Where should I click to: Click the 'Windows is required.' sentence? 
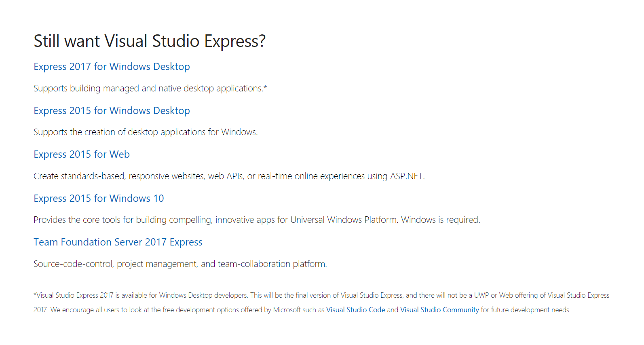click(440, 220)
